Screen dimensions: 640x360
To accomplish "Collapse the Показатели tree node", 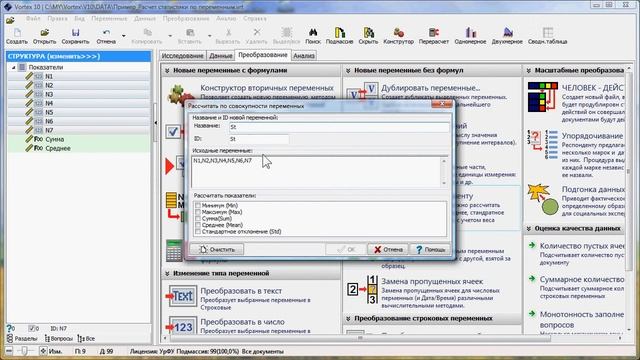I will 13,67.
